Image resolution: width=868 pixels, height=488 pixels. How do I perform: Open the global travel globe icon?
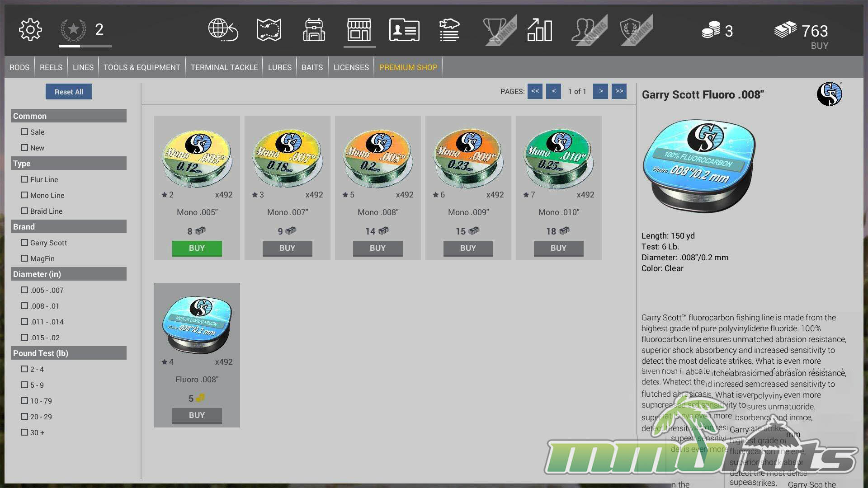tap(223, 30)
